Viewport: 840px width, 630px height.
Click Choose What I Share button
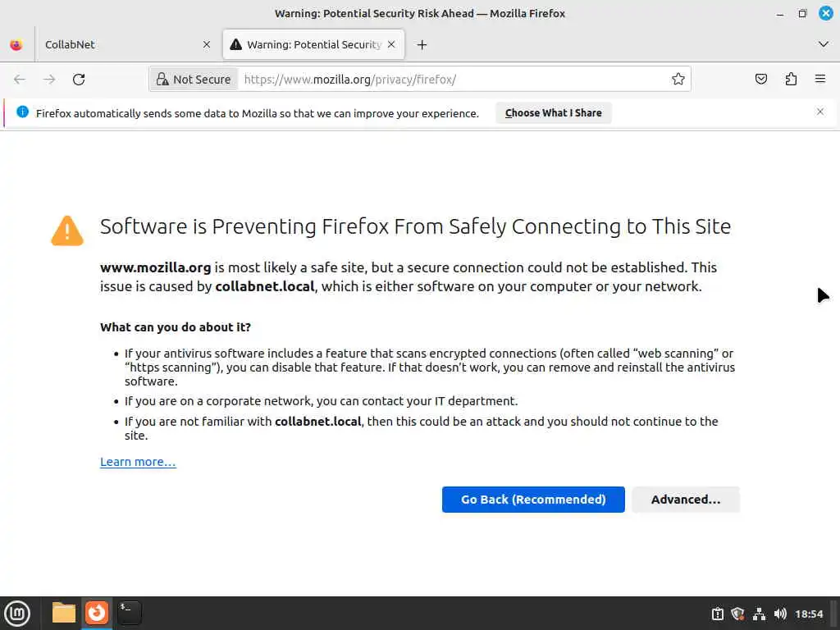pyautogui.click(x=554, y=113)
